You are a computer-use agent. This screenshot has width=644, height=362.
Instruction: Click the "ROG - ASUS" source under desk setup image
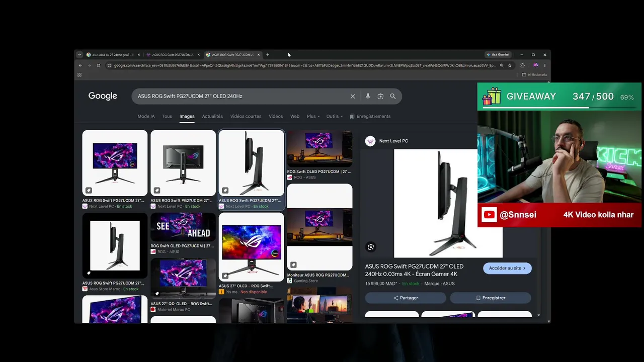point(305,177)
